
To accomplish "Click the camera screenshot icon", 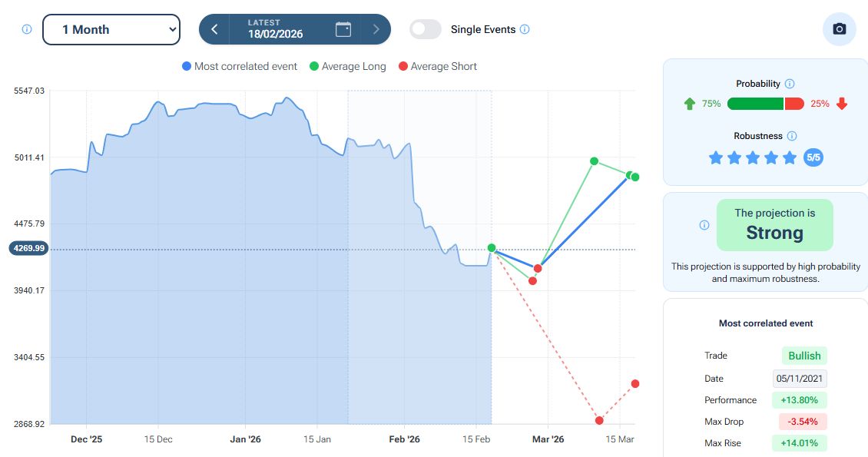I will [x=839, y=29].
